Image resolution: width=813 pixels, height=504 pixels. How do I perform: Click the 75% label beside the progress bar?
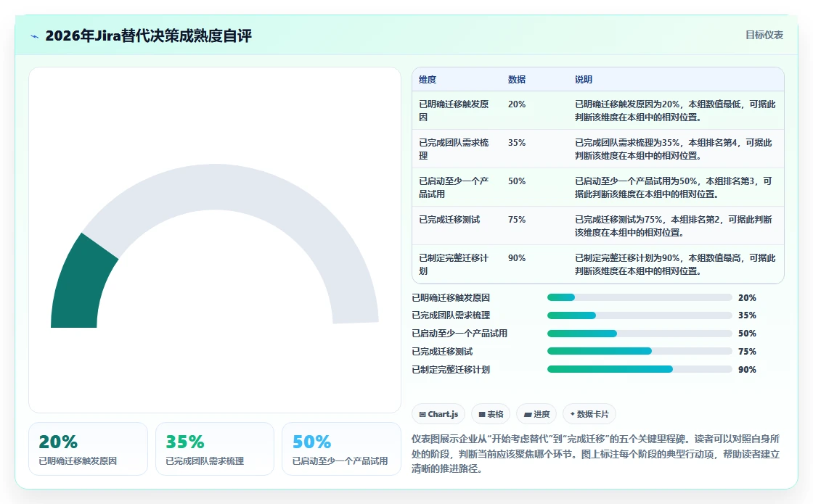747,351
